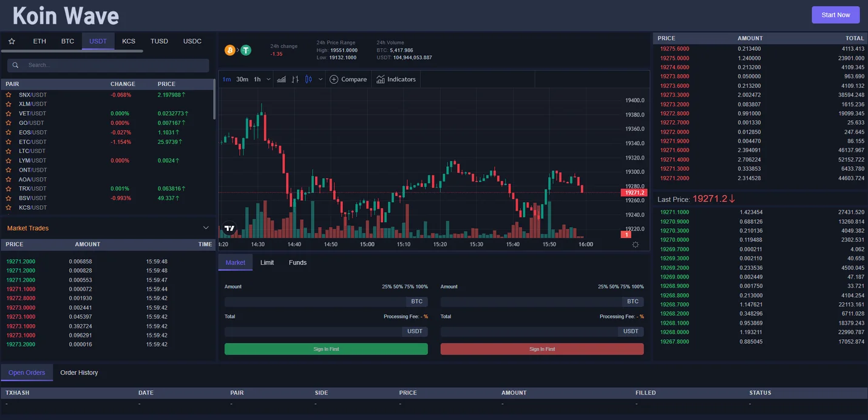Open the favorites star tab
Screen dimensions: 868x420
tap(12, 41)
